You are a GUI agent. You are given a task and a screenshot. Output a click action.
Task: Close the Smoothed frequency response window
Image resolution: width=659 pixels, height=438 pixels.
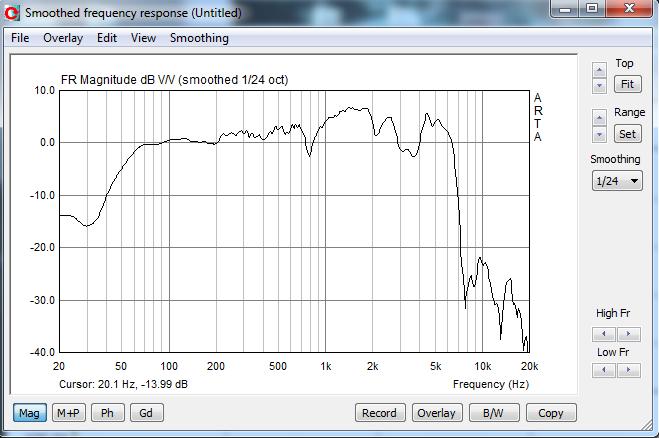click(x=629, y=8)
